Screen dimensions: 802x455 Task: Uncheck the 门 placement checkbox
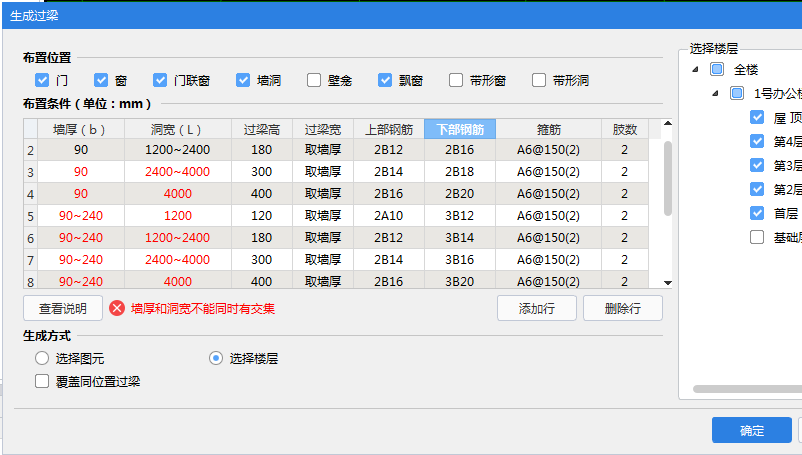coord(42,80)
